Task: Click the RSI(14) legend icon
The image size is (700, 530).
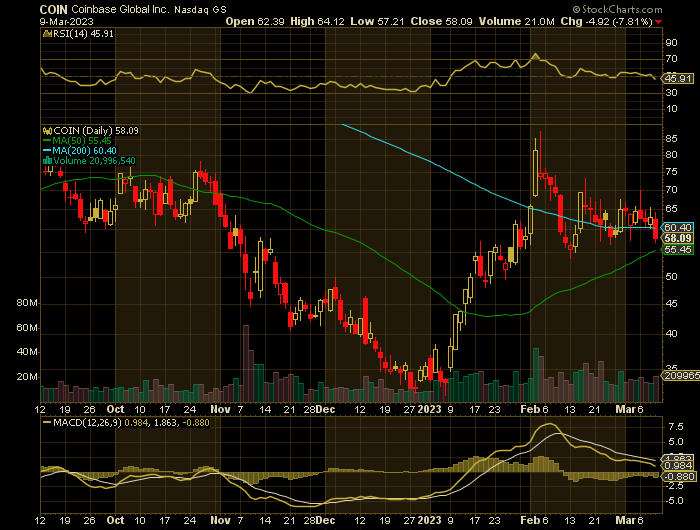Action: pyautogui.click(x=47, y=34)
